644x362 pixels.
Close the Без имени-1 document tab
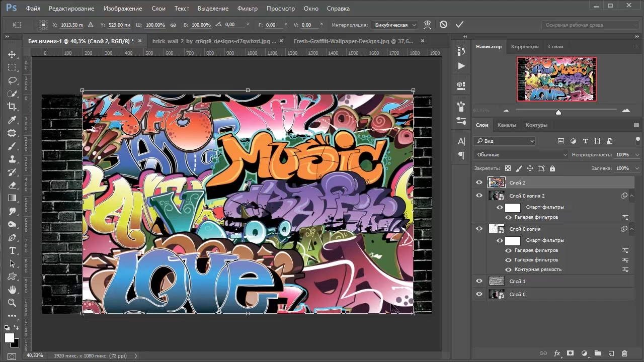coord(139,41)
